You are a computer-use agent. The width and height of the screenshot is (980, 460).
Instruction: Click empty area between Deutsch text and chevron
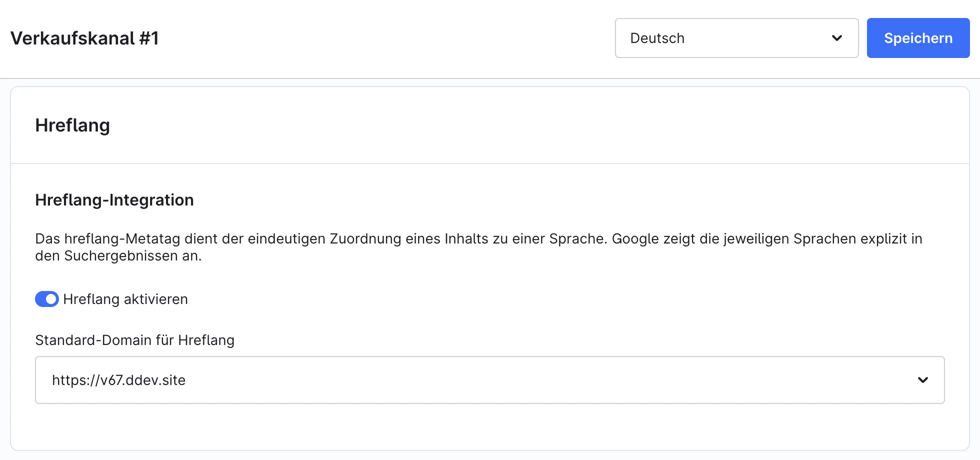point(757,38)
